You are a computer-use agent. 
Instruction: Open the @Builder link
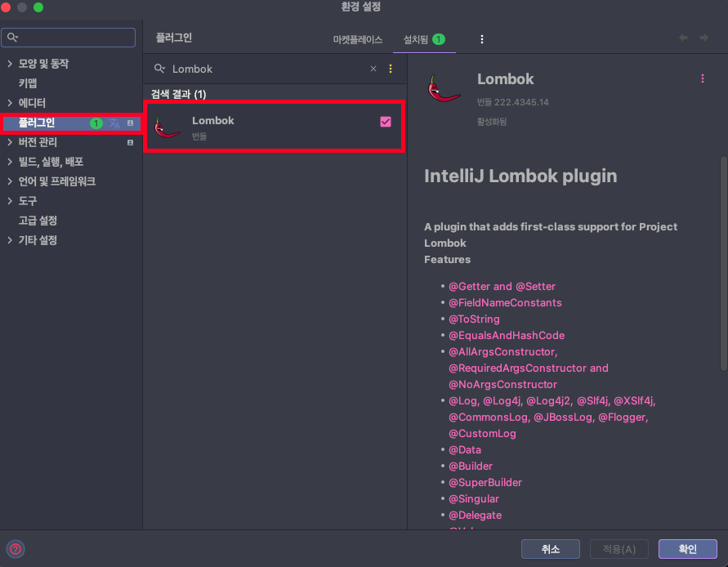(x=471, y=466)
